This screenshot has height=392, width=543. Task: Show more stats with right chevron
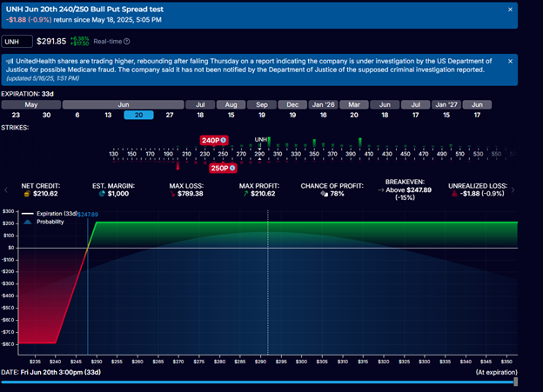[513, 190]
